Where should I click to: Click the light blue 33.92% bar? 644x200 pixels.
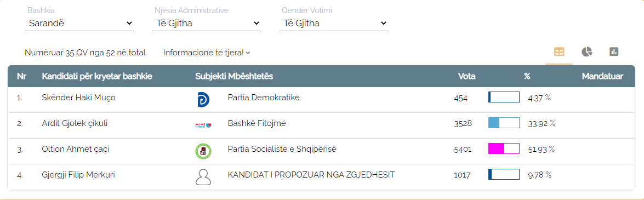(x=504, y=123)
